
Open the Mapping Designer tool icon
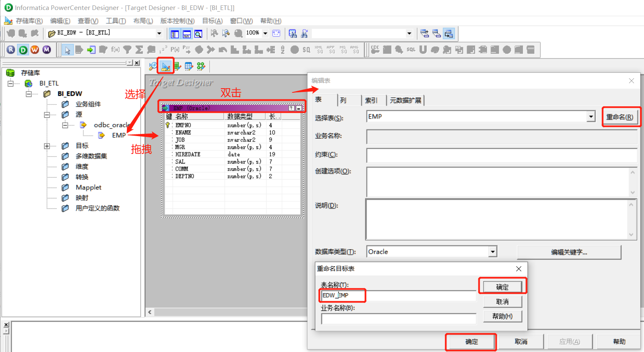pyautogui.click(x=201, y=66)
